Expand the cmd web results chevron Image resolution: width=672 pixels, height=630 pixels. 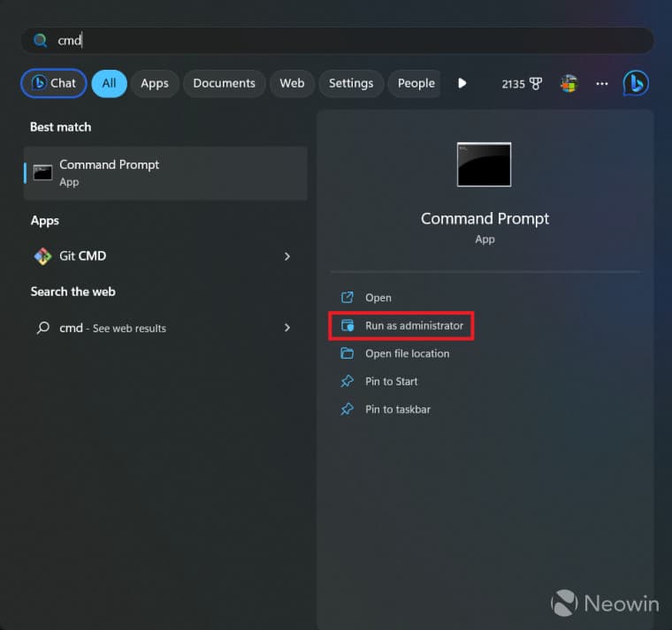[x=287, y=328]
